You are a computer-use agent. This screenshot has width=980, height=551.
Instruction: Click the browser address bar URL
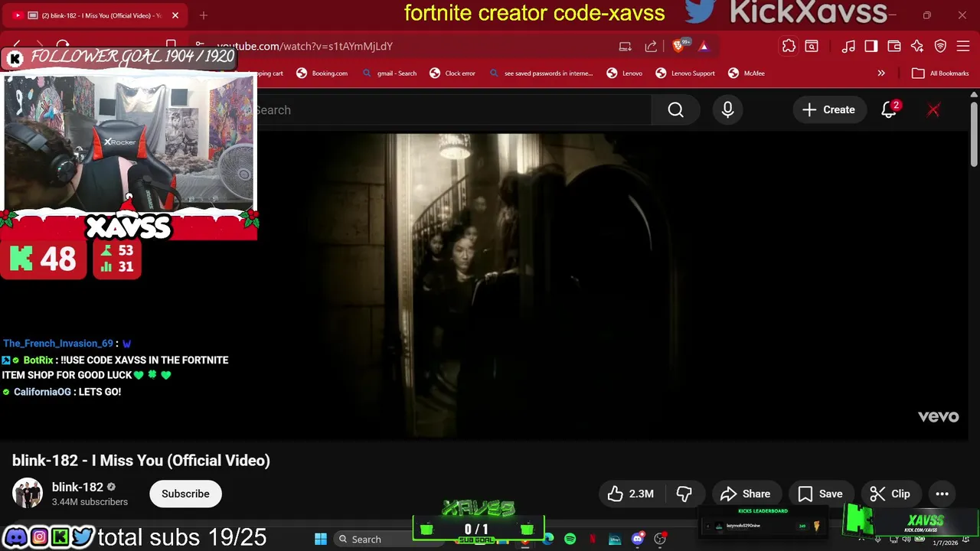pyautogui.click(x=305, y=46)
